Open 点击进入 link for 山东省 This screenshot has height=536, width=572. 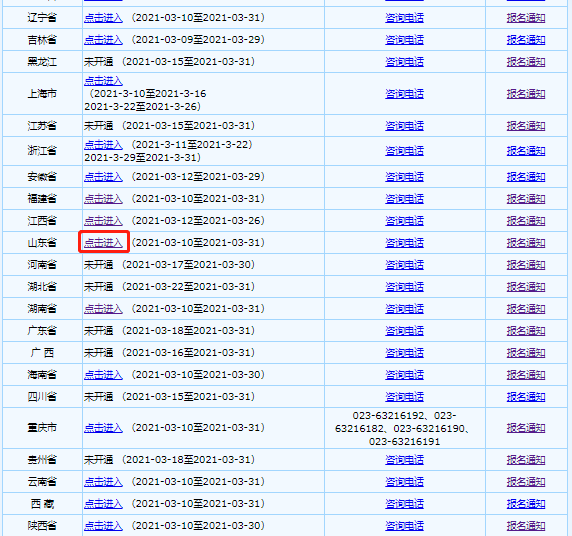tap(103, 243)
